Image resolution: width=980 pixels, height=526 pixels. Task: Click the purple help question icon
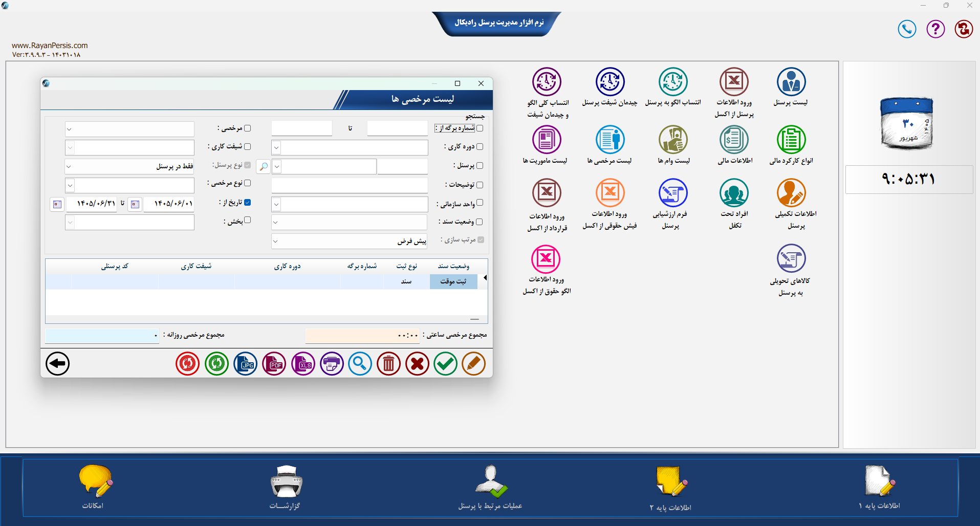point(935,29)
